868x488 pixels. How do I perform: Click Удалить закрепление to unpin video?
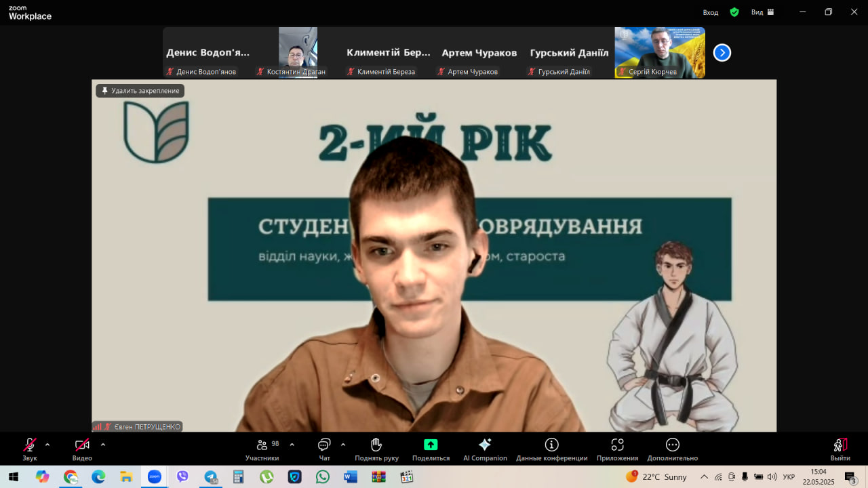click(140, 91)
